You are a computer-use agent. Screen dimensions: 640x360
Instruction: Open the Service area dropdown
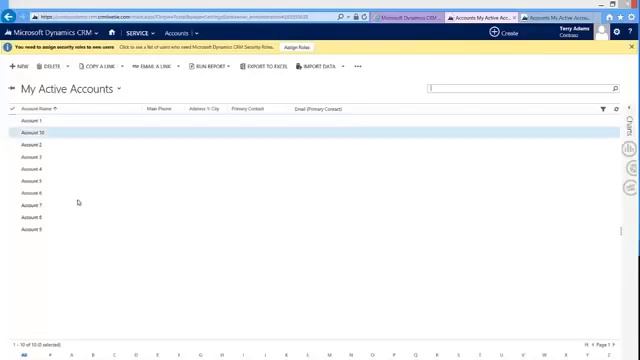point(140,33)
